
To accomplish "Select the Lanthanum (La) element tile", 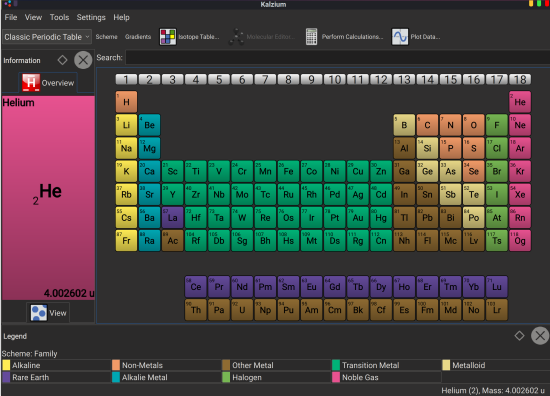I will pyautogui.click(x=173, y=217).
